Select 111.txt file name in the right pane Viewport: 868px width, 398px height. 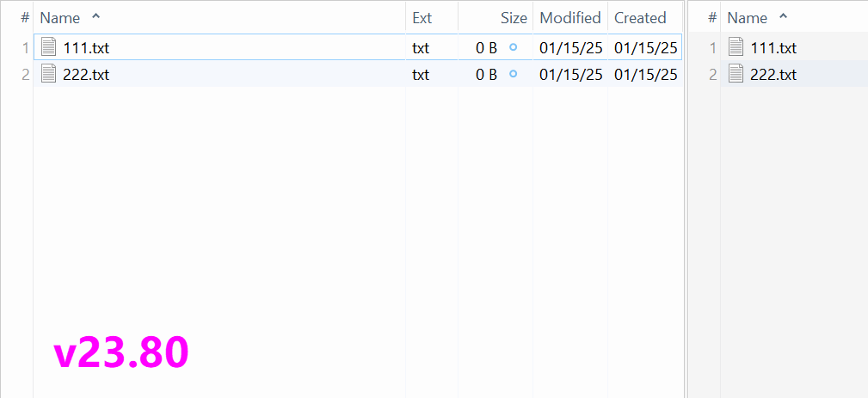(x=773, y=48)
